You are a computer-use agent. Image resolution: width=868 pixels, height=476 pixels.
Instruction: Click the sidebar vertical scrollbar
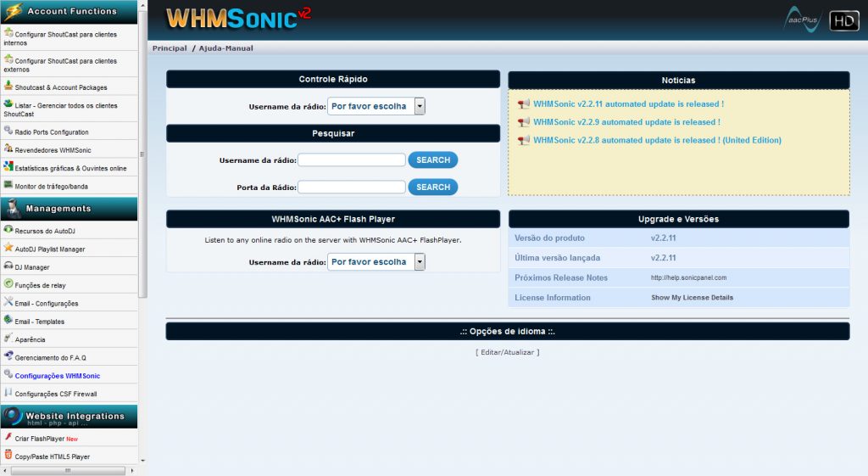(x=142, y=170)
